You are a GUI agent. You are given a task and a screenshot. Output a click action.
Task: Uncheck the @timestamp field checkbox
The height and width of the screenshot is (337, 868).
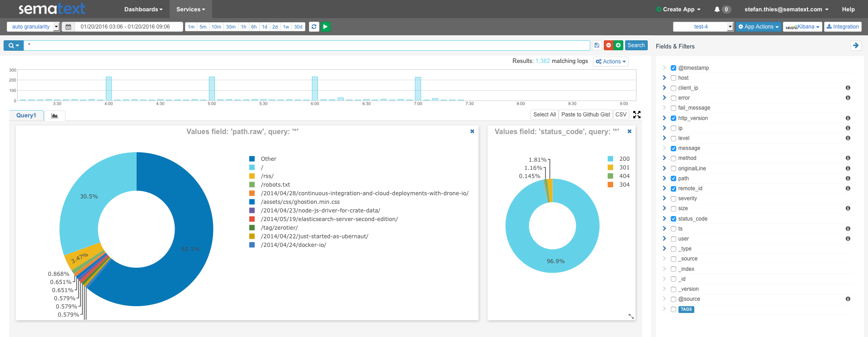click(x=674, y=68)
